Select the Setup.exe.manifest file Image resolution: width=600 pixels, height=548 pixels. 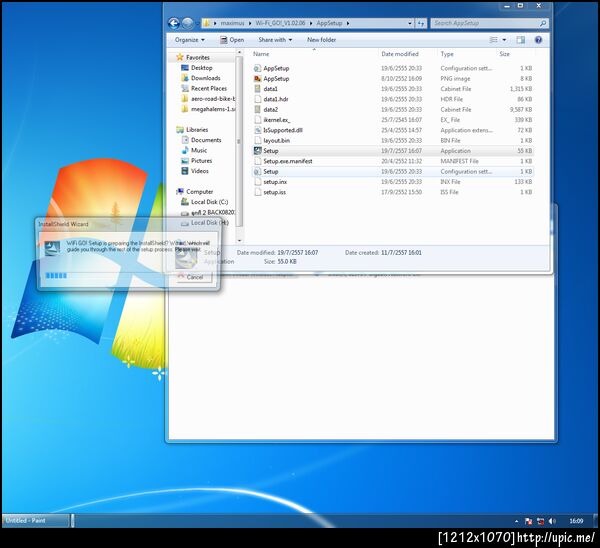(288, 161)
